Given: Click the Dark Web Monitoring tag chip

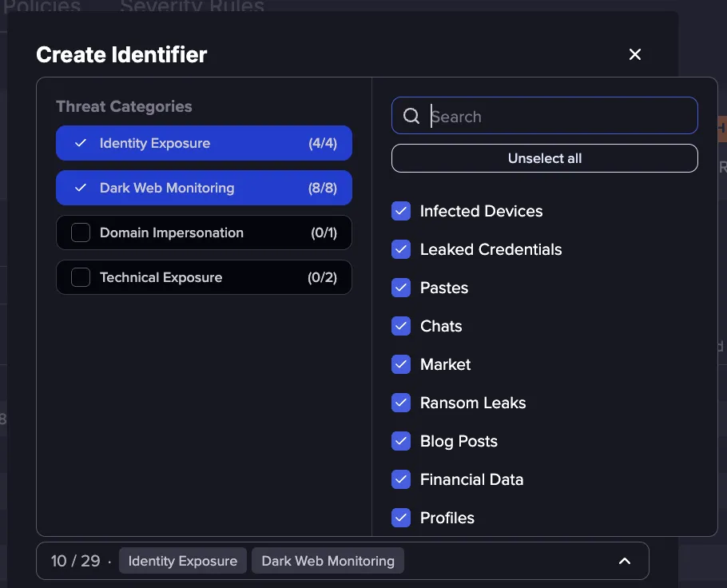Looking at the screenshot, I should (328, 561).
